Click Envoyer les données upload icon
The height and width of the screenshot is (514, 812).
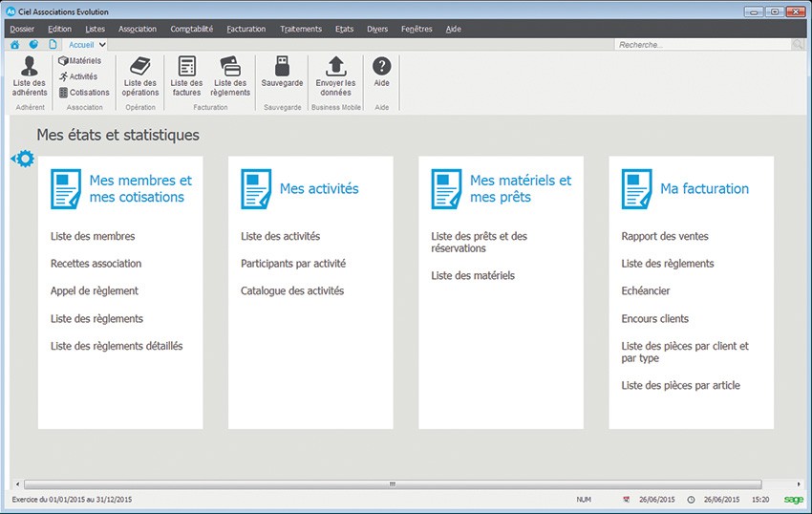(335, 66)
